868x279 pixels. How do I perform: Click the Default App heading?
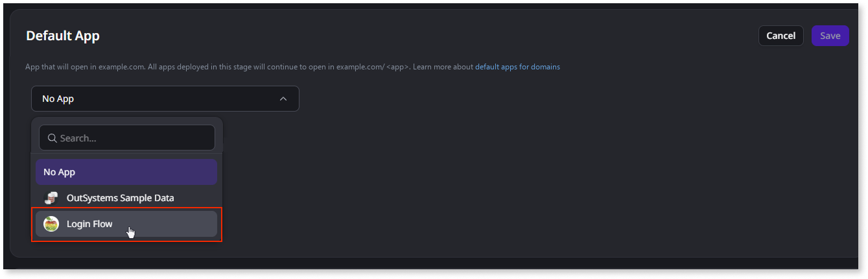pyautogui.click(x=63, y=36)
